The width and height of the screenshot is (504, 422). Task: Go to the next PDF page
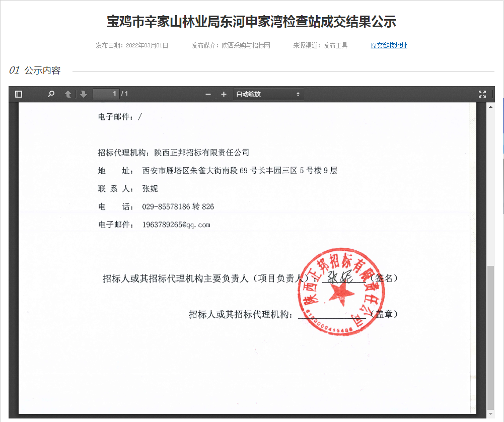tap(84, 94)
